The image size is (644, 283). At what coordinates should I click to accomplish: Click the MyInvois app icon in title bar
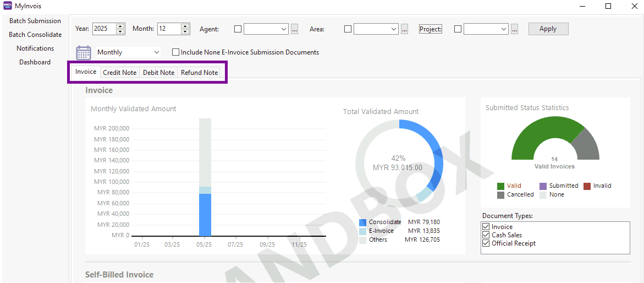tap(8, 6)
